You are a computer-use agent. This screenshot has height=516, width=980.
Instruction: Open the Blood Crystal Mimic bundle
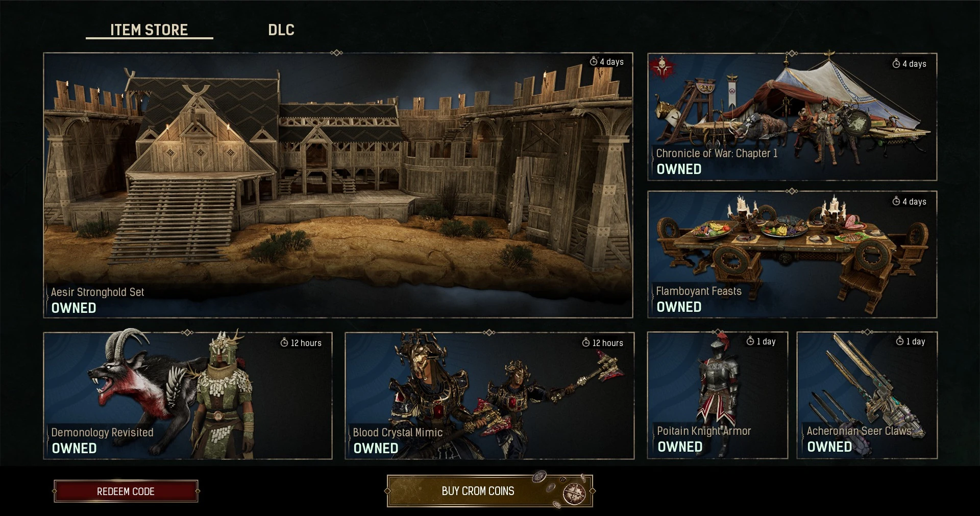(489, 396)
